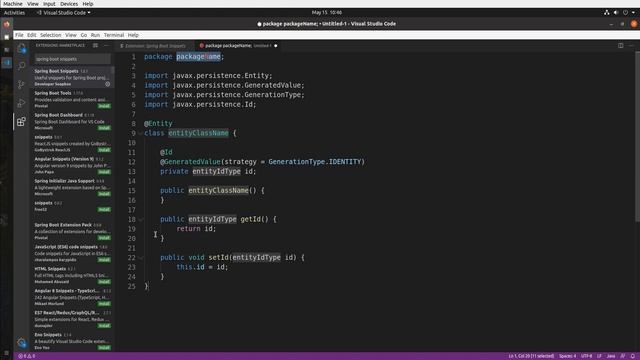640x360 pixels.
Task: Open the Go menu
Action: [x=84, y=35]
